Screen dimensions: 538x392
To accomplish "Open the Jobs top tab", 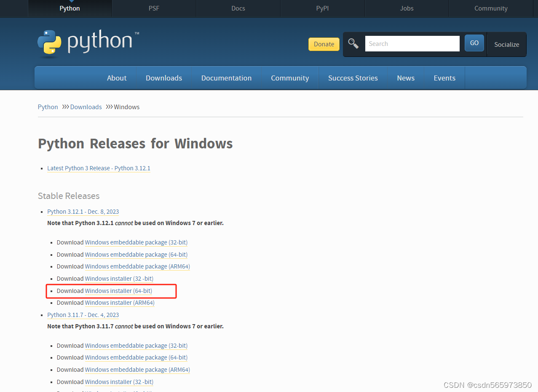I will pos(407,8).
